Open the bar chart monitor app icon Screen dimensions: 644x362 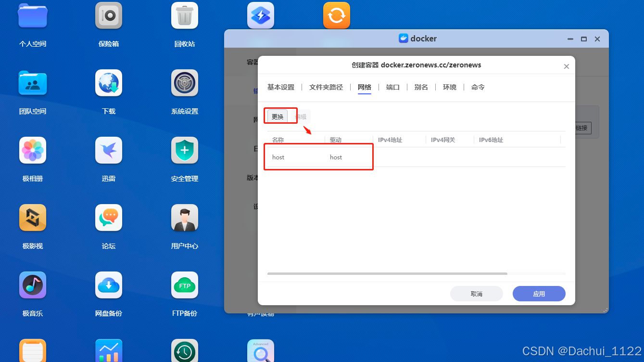[109, 350]
